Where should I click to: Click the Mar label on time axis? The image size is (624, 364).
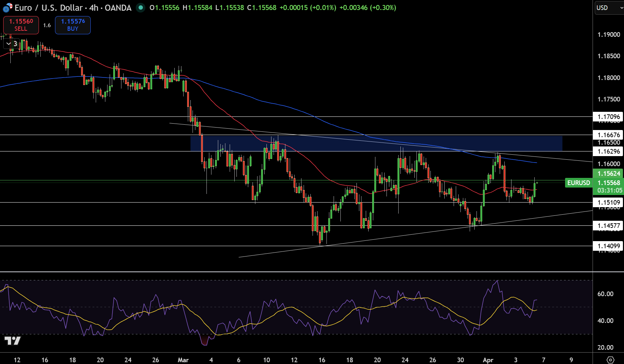[183, 360]
